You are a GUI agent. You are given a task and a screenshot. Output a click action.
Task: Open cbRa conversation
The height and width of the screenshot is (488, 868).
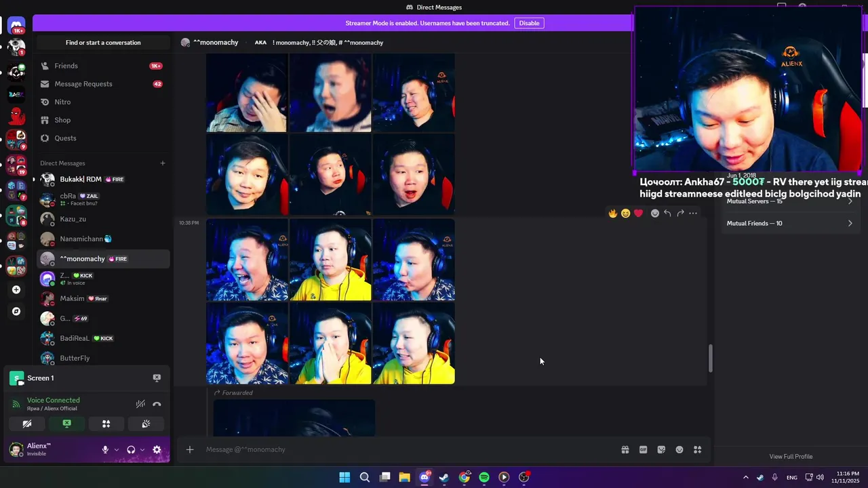102,199
